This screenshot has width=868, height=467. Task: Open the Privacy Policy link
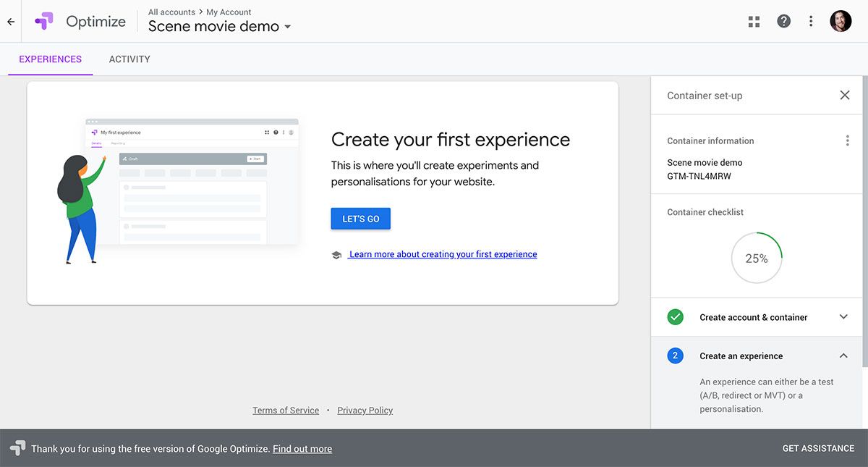point(365,411)
